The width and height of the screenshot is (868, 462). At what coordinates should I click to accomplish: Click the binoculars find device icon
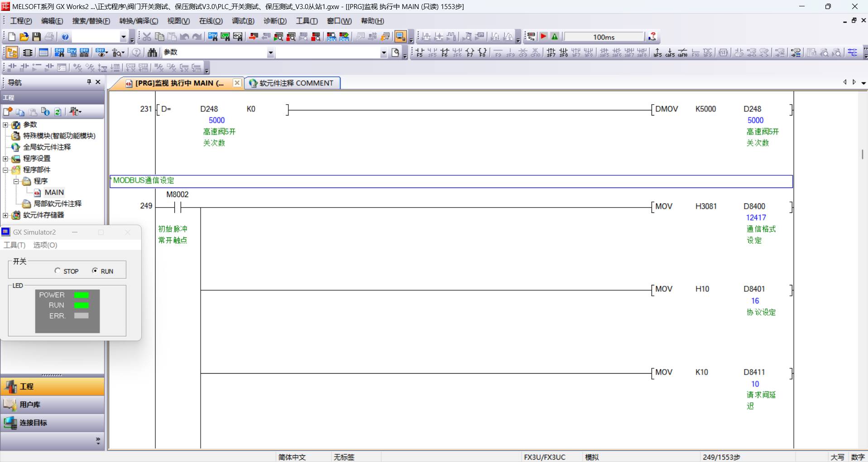pyautogui.click(x=152, y=53)
